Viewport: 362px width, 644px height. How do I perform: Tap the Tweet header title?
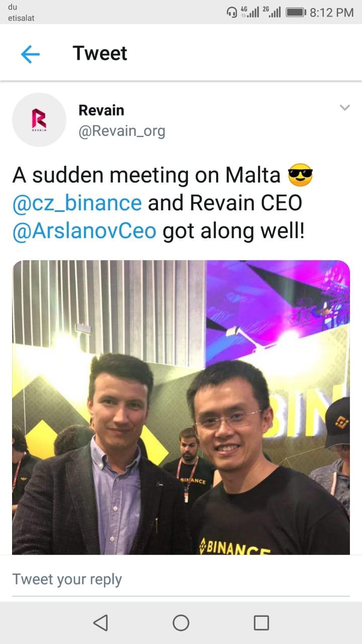(100, 53)
